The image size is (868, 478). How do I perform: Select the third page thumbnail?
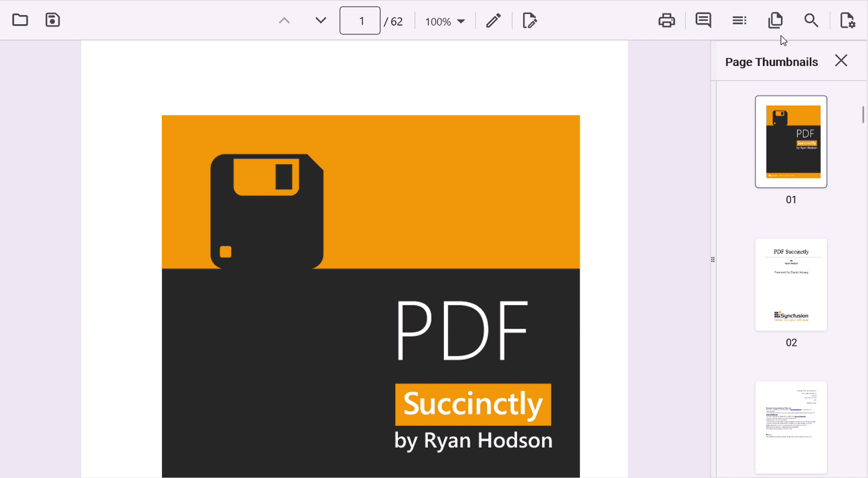(791, 427)
